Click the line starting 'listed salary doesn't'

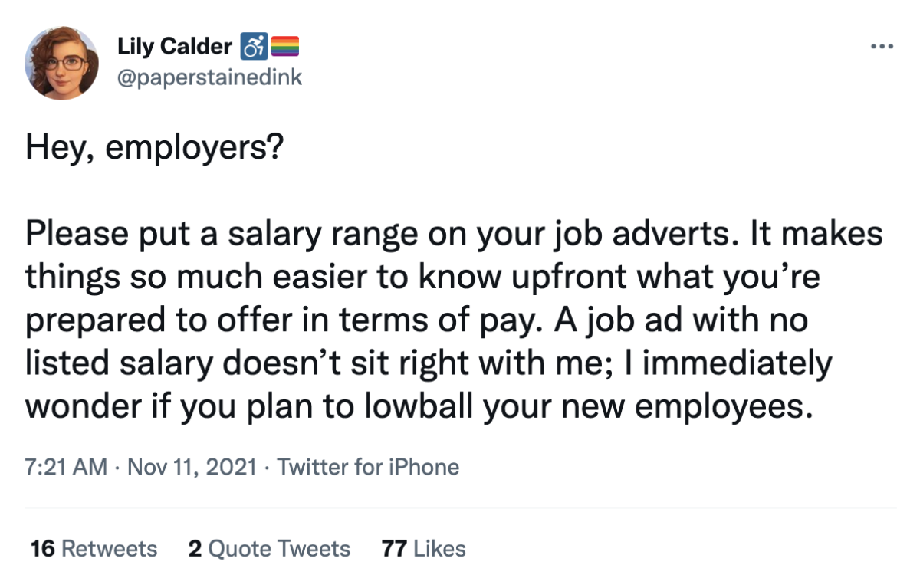click(x=429, y=363)
